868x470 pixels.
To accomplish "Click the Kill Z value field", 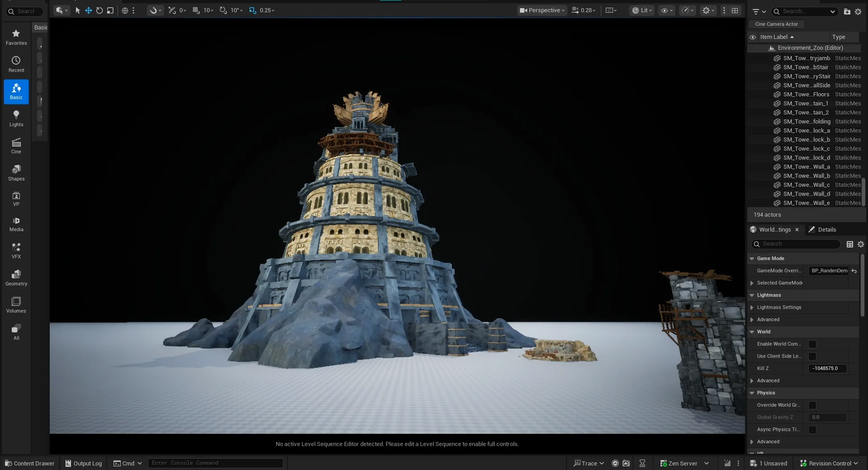I will point(827,369).
